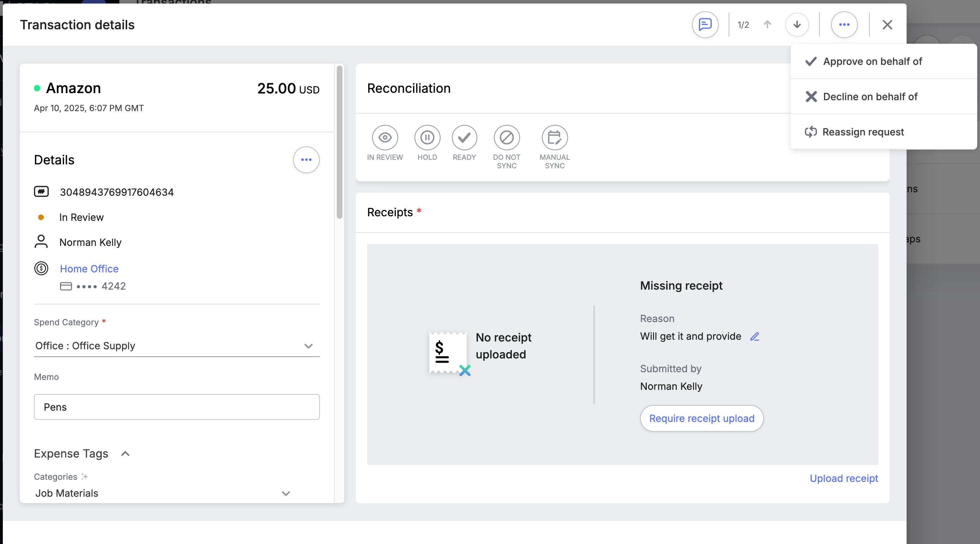Click the no receipt uploaded icon
The image size is (980, 544).
point(450,354)
